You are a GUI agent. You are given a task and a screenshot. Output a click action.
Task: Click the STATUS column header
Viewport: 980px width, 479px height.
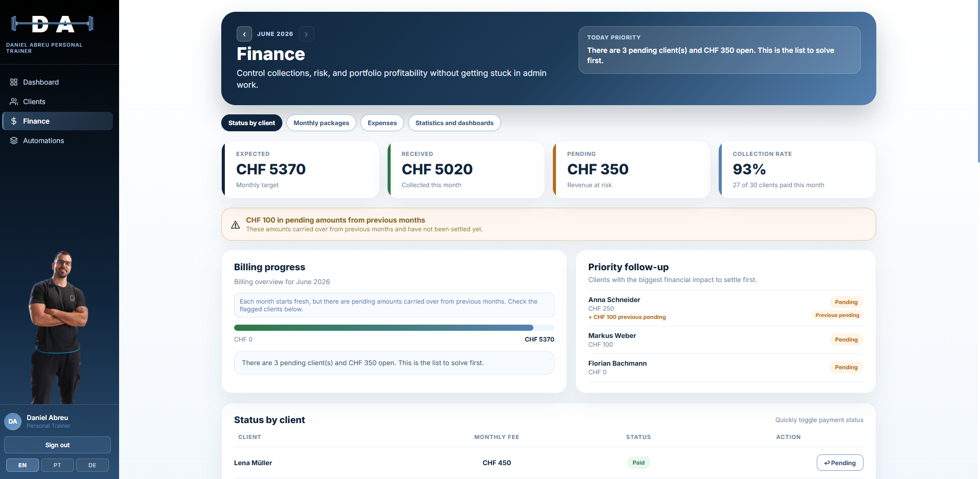[639, 437]
